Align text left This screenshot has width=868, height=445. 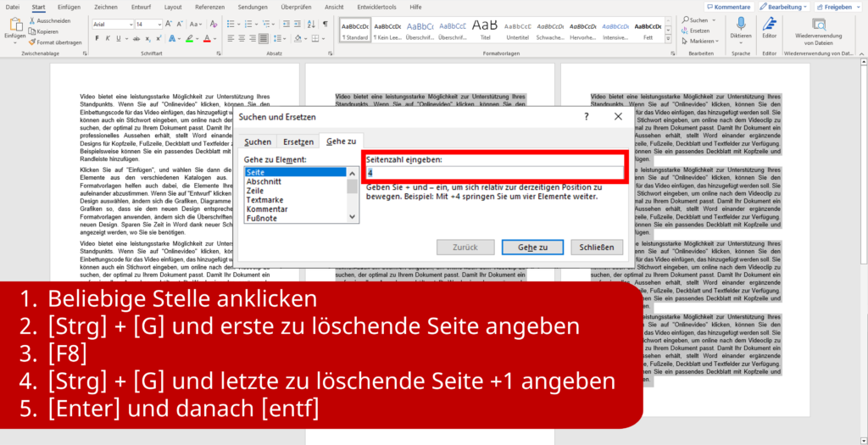click(231, 38)
